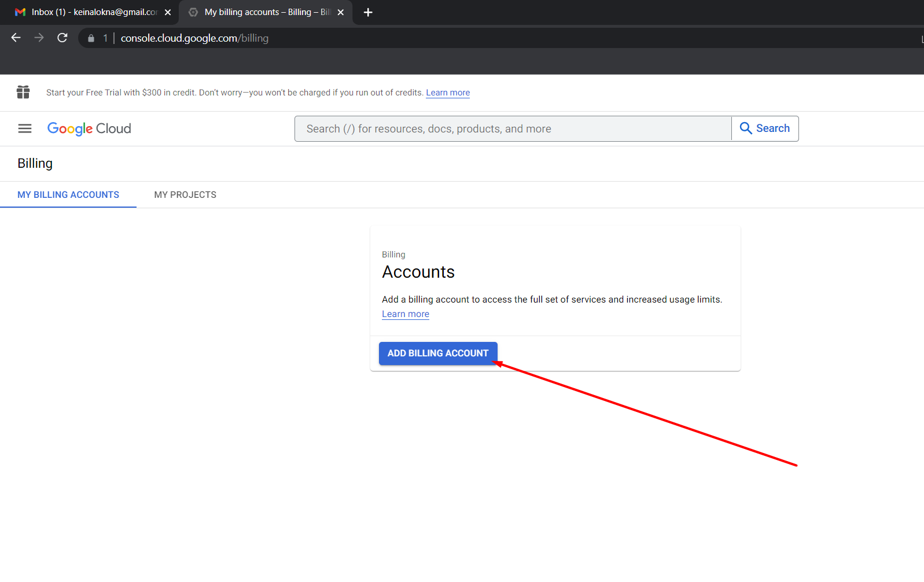This screenshot has width=924, height=582.
Task: Click the address bar URL
Action: click(194, 38)
